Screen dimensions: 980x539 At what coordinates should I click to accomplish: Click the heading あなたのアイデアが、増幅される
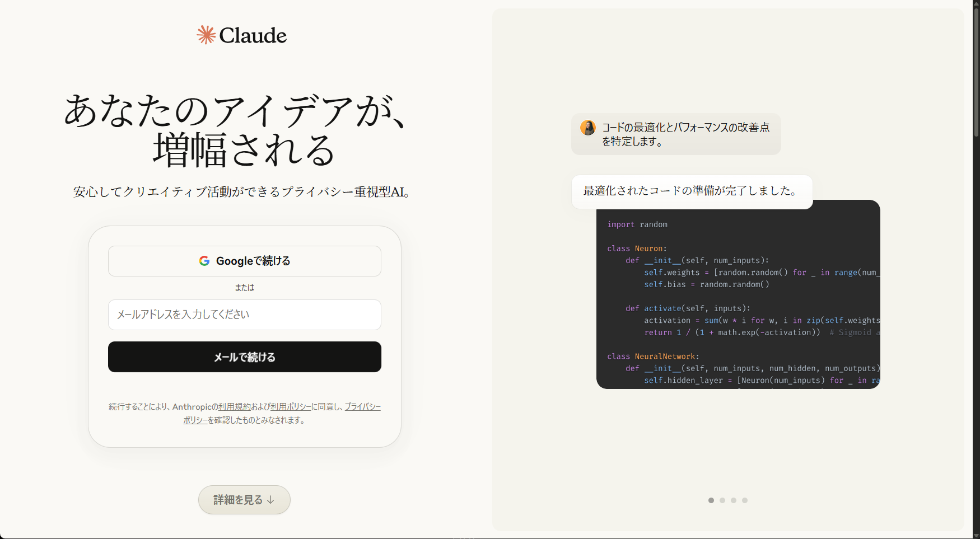(x=237, y=130)
